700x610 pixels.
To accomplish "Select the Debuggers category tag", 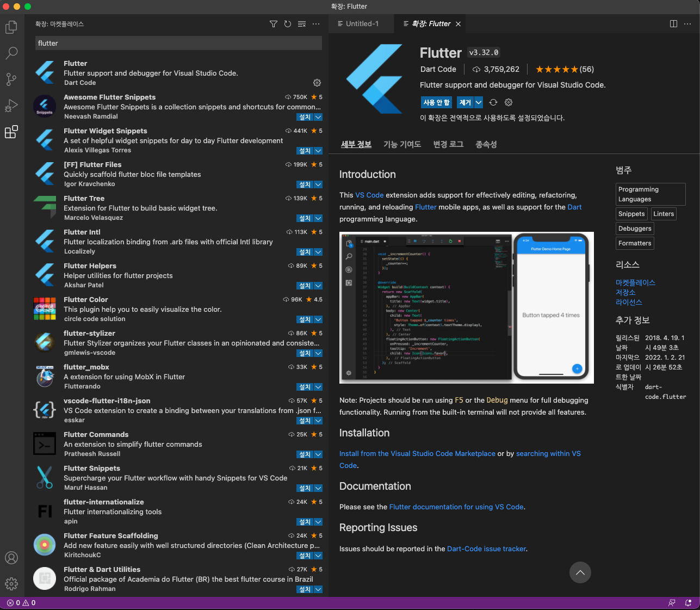I will click(635, 229).
